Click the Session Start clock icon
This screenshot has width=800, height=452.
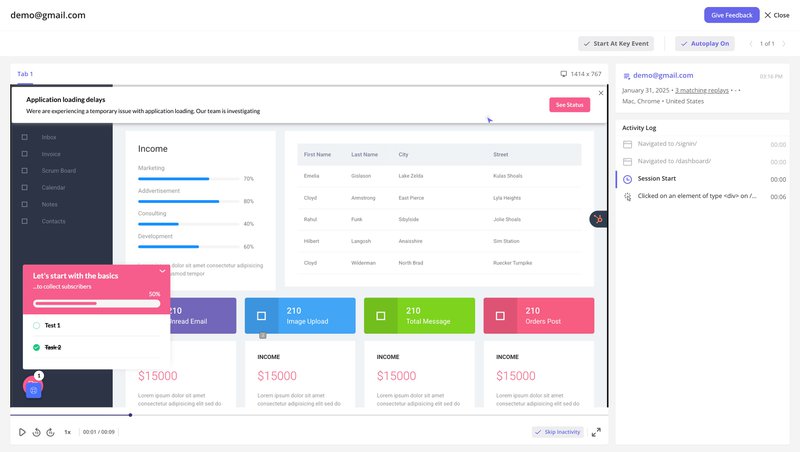(x=627, y=179)
